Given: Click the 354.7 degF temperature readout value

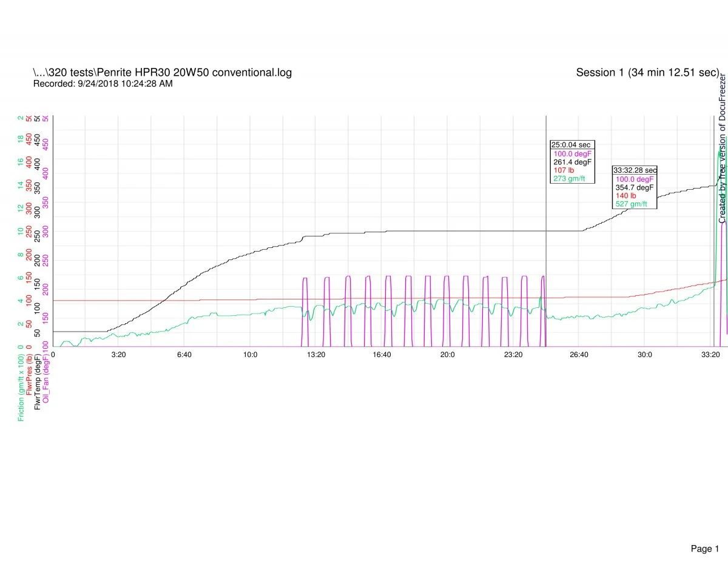Looking at the screenshot, I should (635, 188).
